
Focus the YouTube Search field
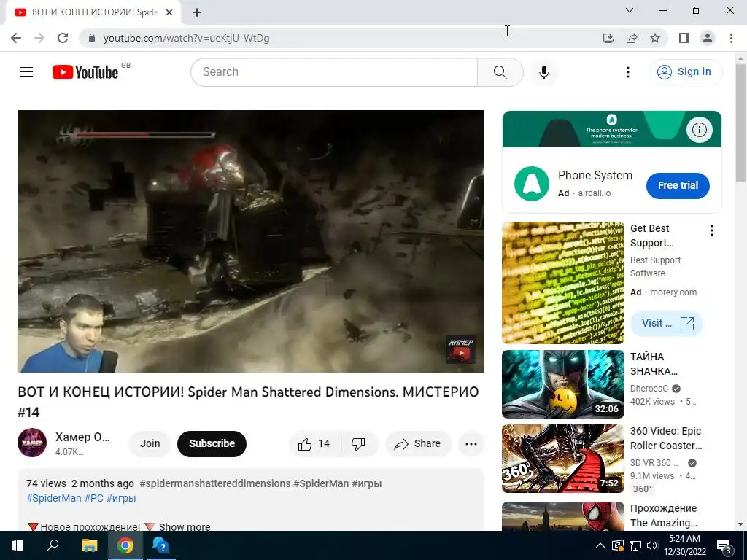tap(334, 72)
